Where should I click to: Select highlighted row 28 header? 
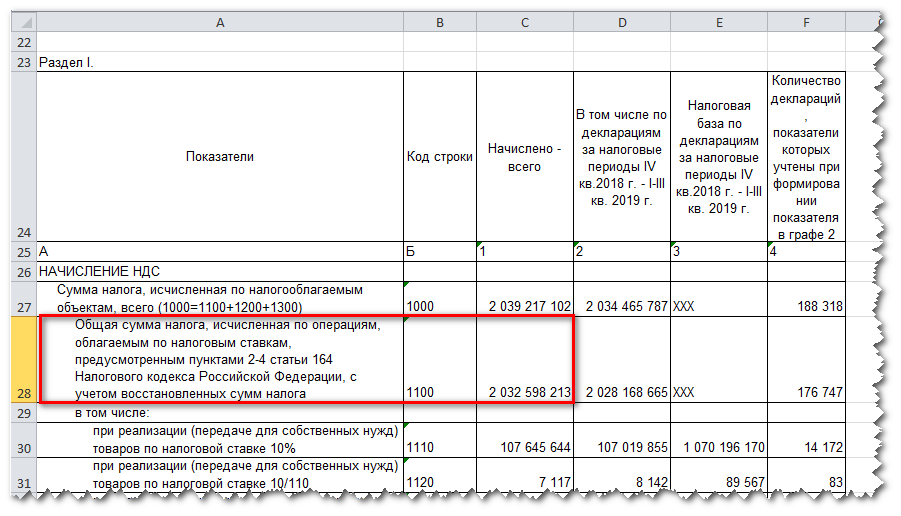pyautogui.click(x=24, y=359)
